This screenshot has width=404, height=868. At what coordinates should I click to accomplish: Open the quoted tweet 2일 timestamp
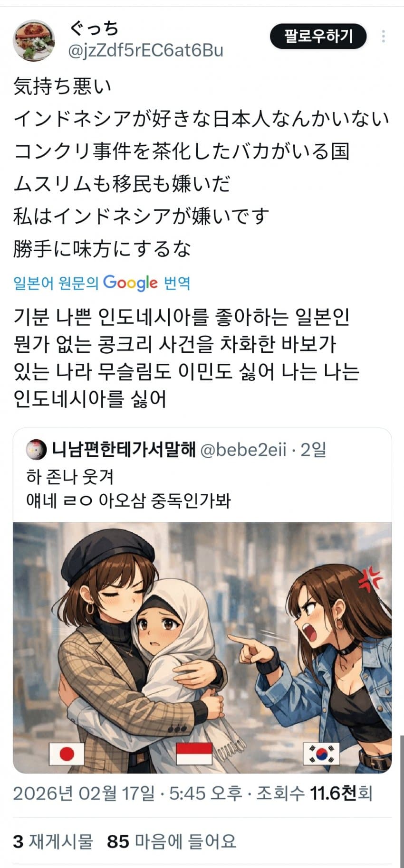tap(313, 450)
